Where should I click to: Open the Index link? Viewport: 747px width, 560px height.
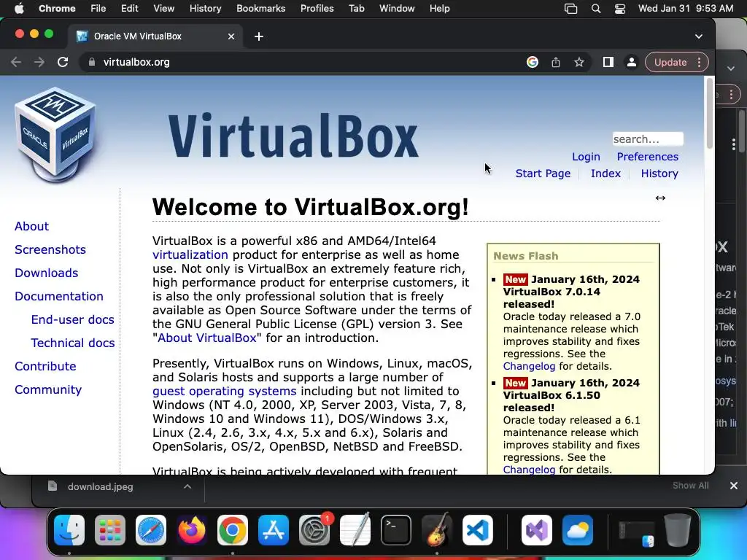point(605,174)
